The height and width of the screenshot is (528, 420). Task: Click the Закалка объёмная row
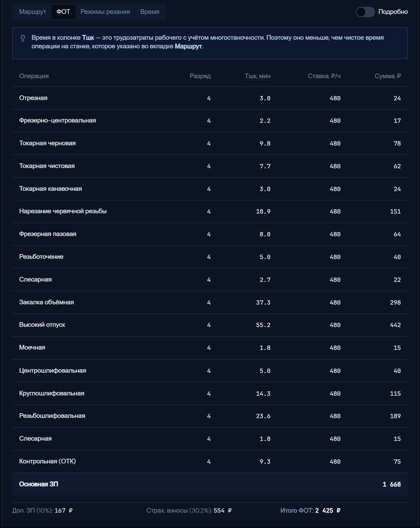point(210,302)
